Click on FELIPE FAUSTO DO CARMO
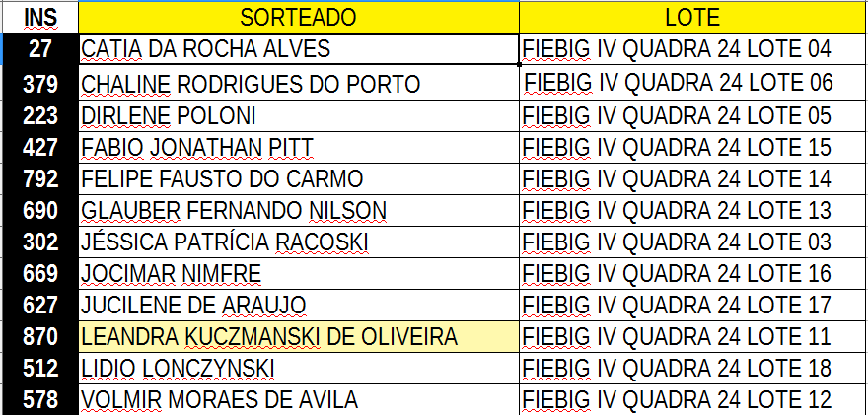868x415 pixels. click(299, 178)
